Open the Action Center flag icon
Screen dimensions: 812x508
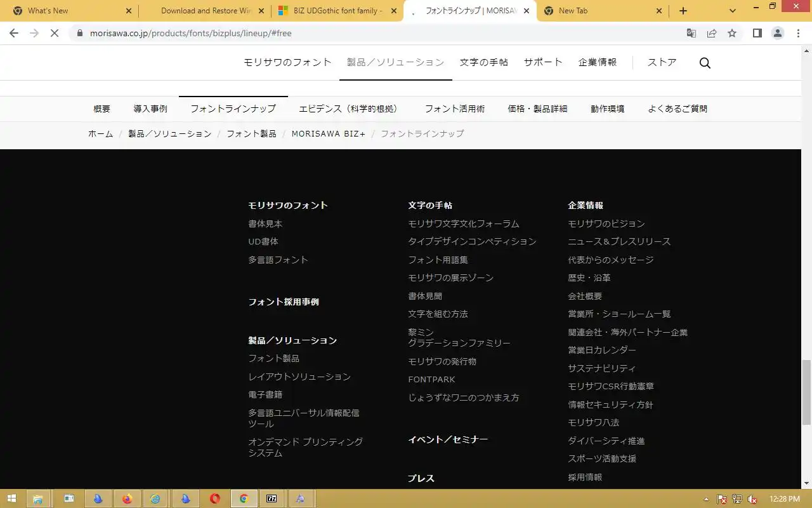tap(722, 500)
